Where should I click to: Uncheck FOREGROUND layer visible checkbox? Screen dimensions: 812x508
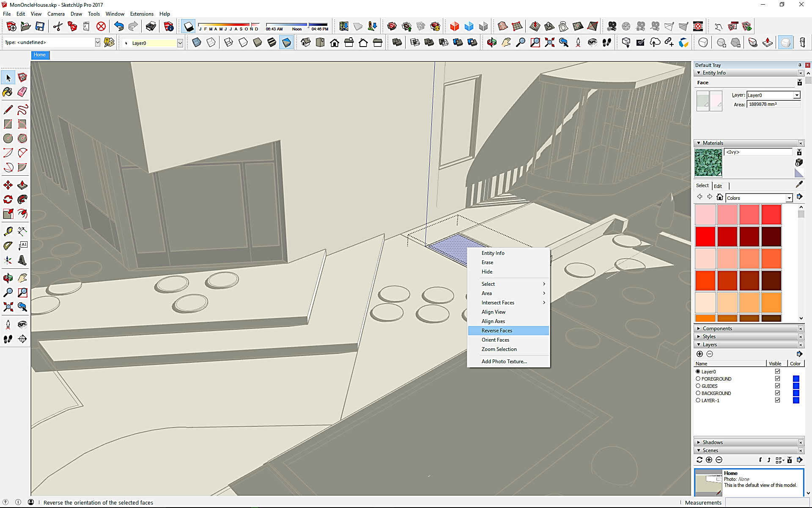click(777, 378)
